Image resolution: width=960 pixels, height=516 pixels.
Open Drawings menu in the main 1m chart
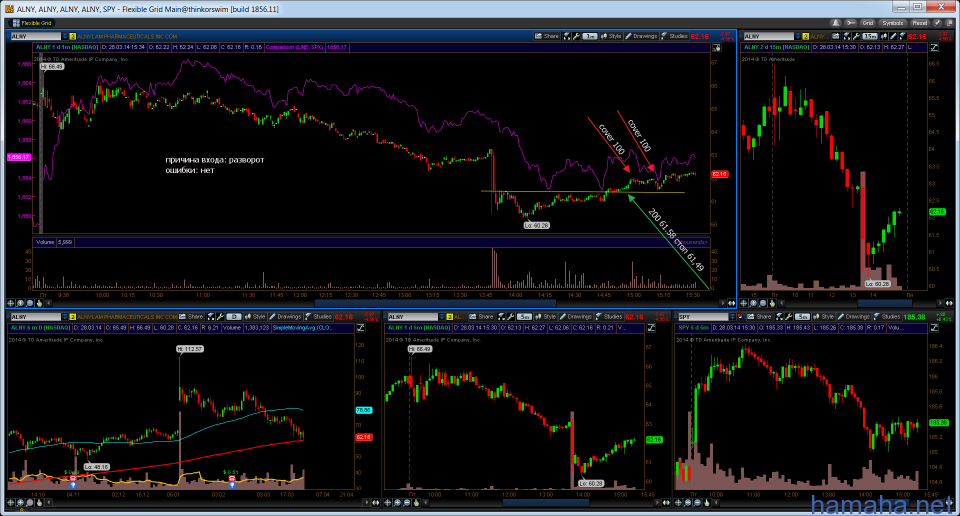[x=640, y=36]
